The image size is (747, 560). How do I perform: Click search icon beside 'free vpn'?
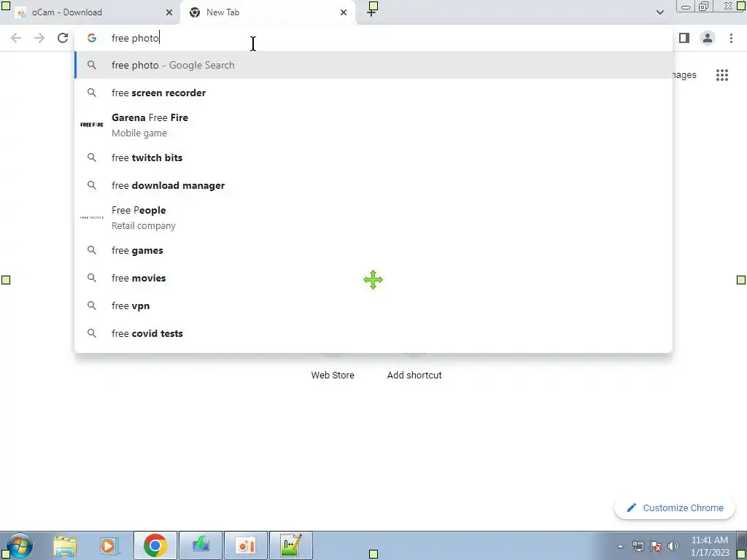(92, 306)
